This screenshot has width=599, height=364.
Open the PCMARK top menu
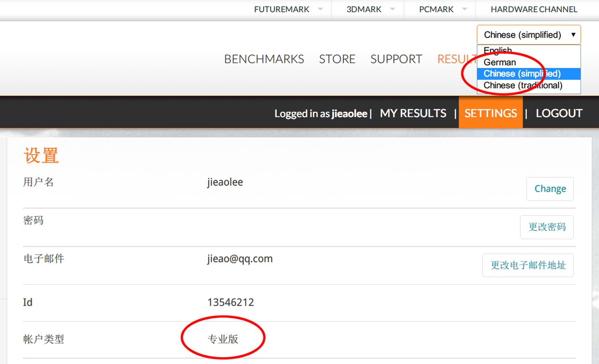click(x=436, y=9)
